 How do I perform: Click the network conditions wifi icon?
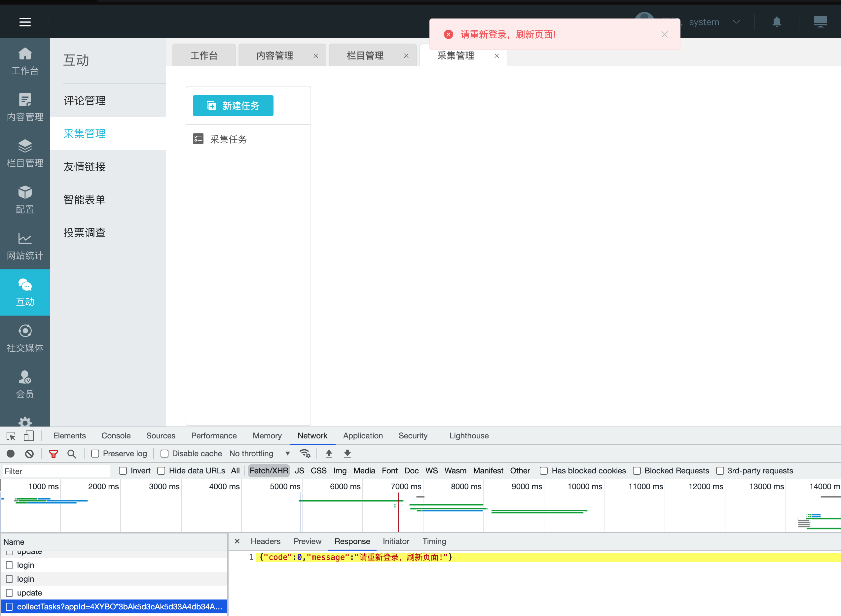point(305,454)
